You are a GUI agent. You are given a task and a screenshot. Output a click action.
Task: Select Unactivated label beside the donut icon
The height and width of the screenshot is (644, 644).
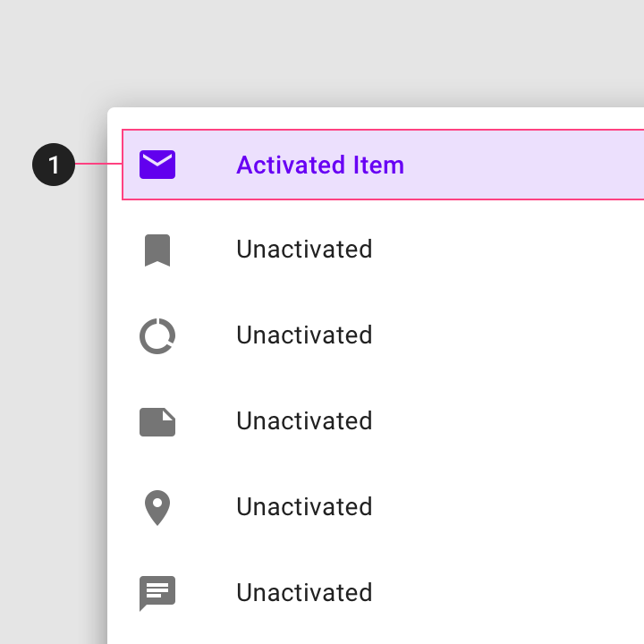pos(304,335)
